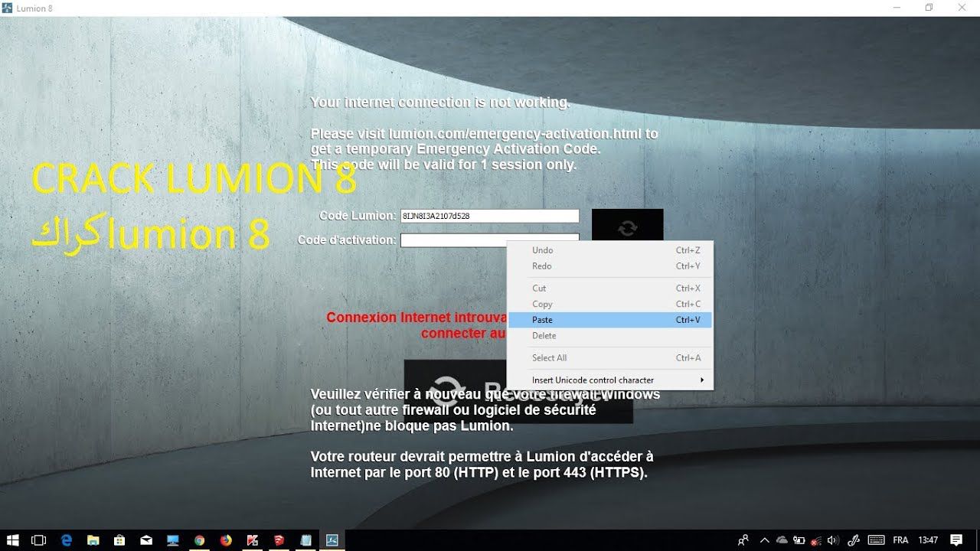Open the SketchUp taskbar icon

click(x=279, y=540)
